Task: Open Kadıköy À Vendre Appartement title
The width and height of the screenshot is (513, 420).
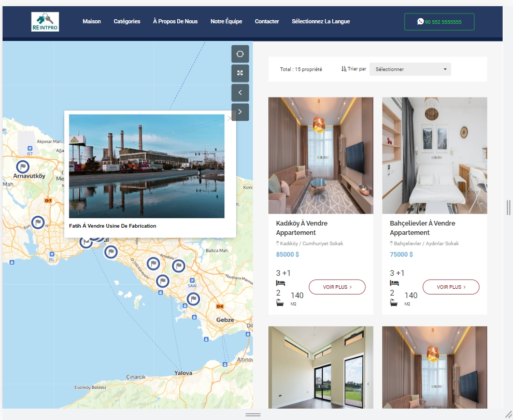Action: [302, 228]
